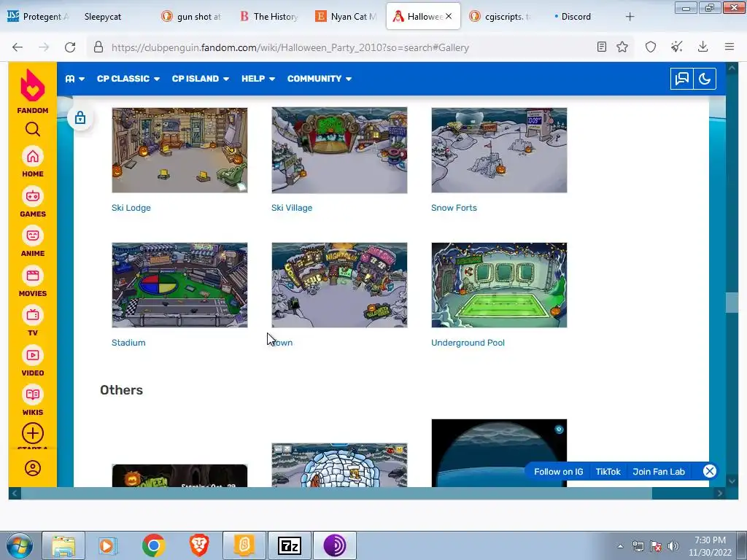Open the browser hamburger menu
The image size is (747, 560).
coord(729,47)
